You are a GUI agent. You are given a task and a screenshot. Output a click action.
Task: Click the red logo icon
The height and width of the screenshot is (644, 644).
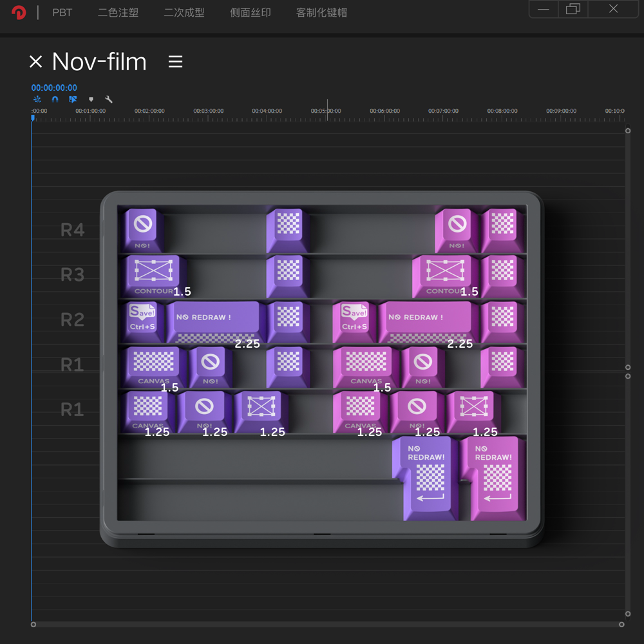(19, 12)
